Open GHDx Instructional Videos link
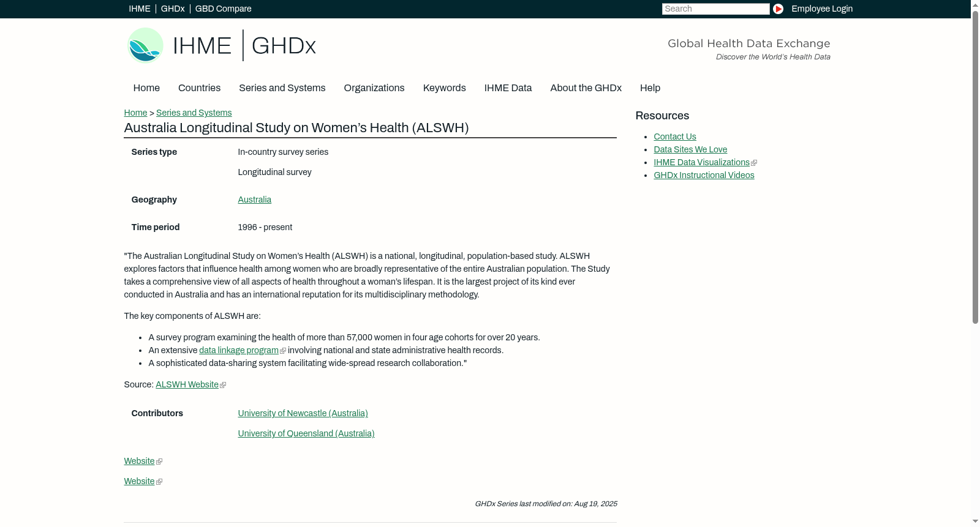This screenshot has height=527, width=980. click(704, 175)
